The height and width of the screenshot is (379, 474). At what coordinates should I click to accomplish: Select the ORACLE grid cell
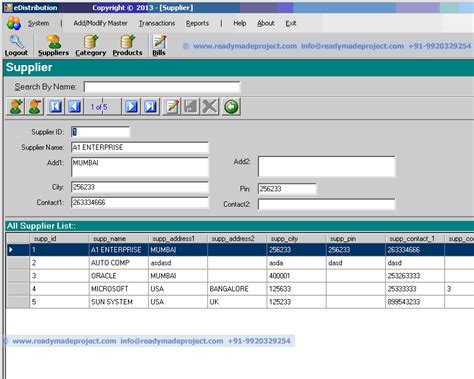119,276
